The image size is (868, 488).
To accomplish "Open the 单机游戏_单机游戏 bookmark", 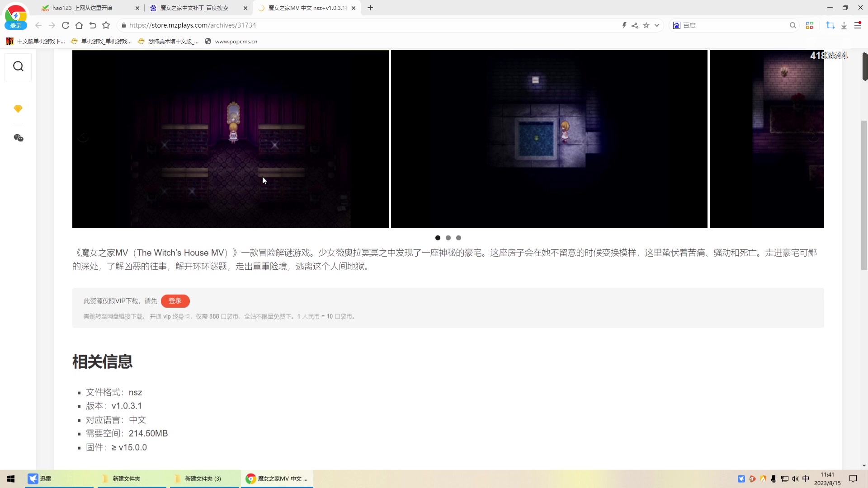I will (101, 41).
